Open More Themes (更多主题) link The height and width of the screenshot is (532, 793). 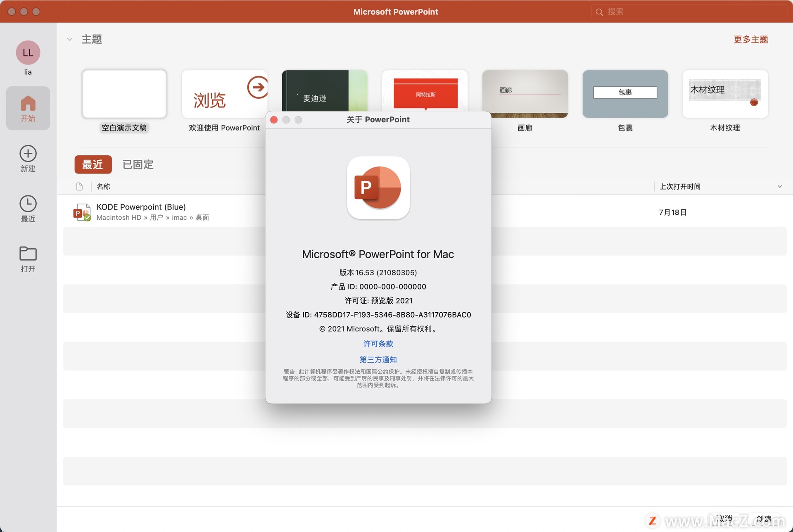point(750,39)
